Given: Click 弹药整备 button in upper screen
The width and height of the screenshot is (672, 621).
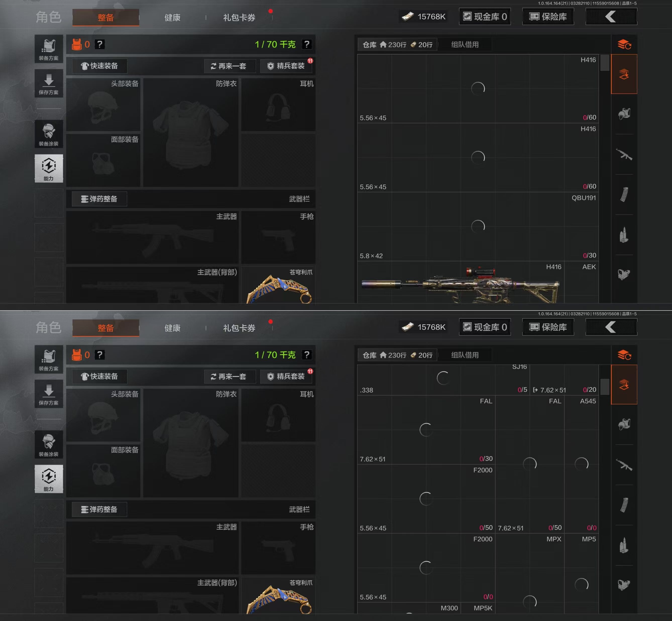Looking at the screenshot, I should click(99, 199).
